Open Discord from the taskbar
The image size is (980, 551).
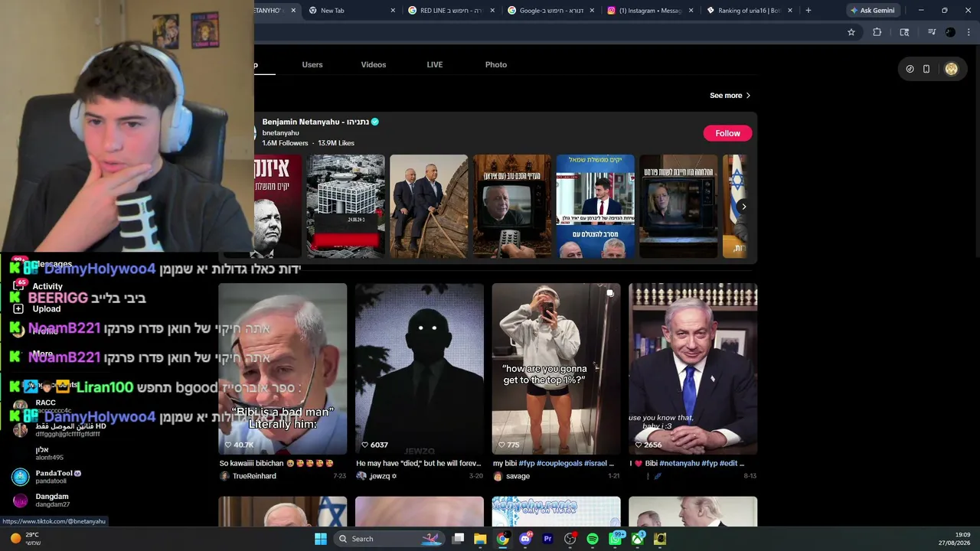[525, 539]
